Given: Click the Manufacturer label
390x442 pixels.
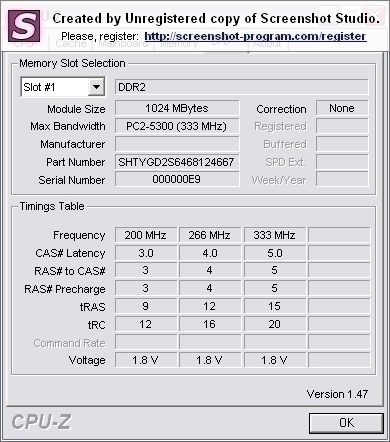Looking at the screenshot, I should coord(73,145).
